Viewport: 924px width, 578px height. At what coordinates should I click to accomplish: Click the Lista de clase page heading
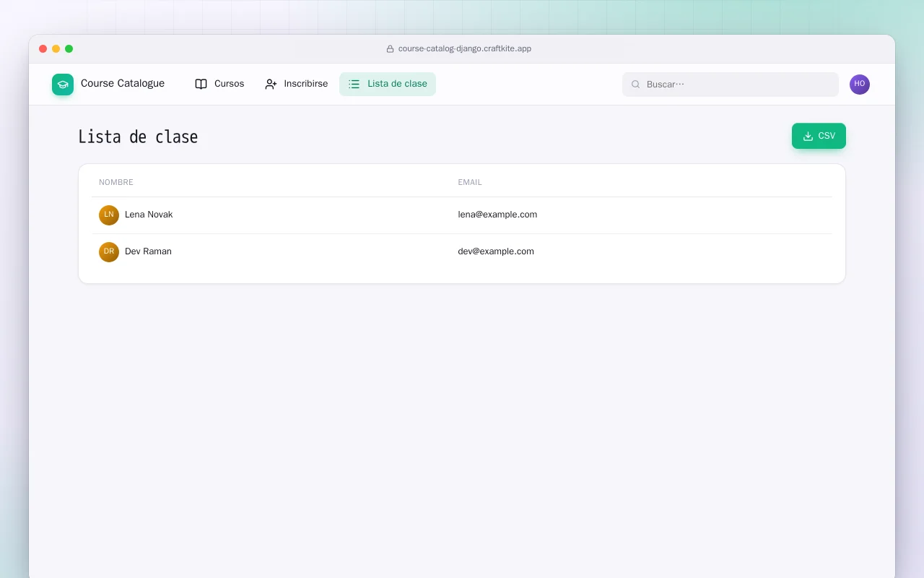click(x=138, y=137)
